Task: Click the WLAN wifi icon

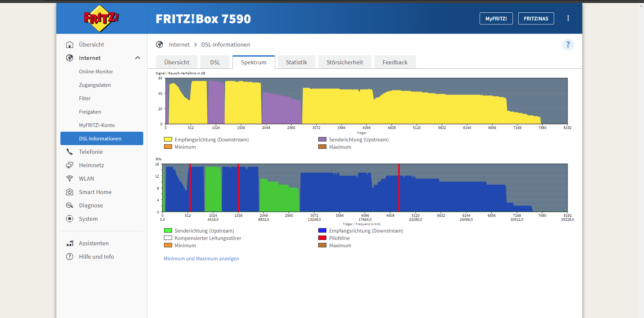Action: point(70,179)
